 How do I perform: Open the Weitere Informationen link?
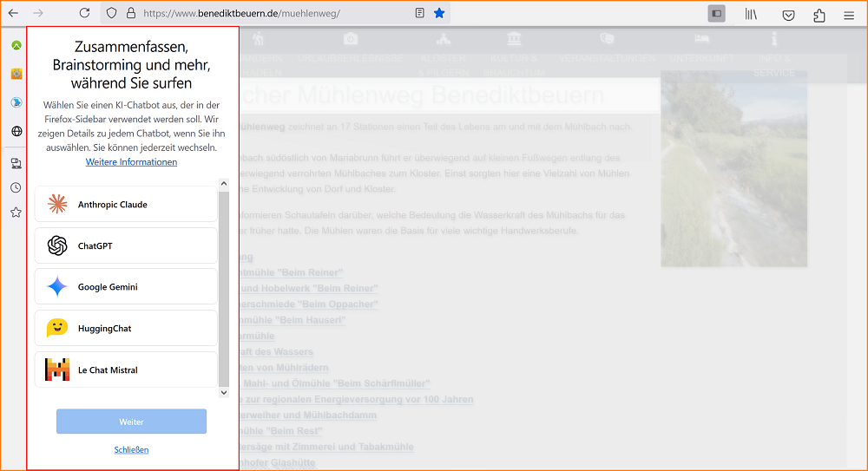coord(131,162)
